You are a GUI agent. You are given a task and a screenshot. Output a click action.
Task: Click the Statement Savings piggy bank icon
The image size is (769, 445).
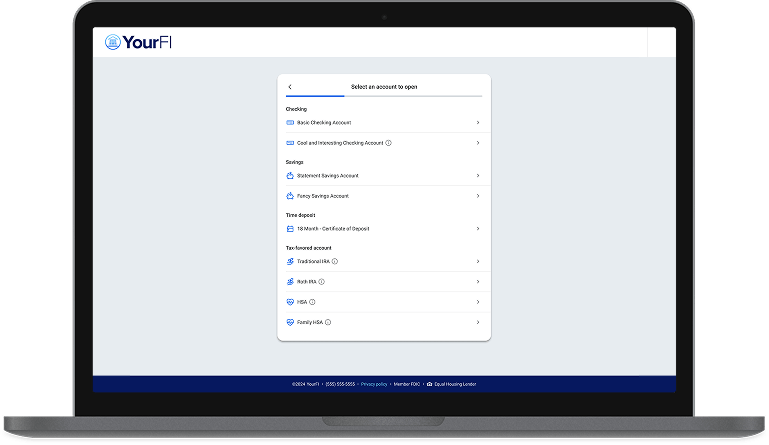[290, 175]
